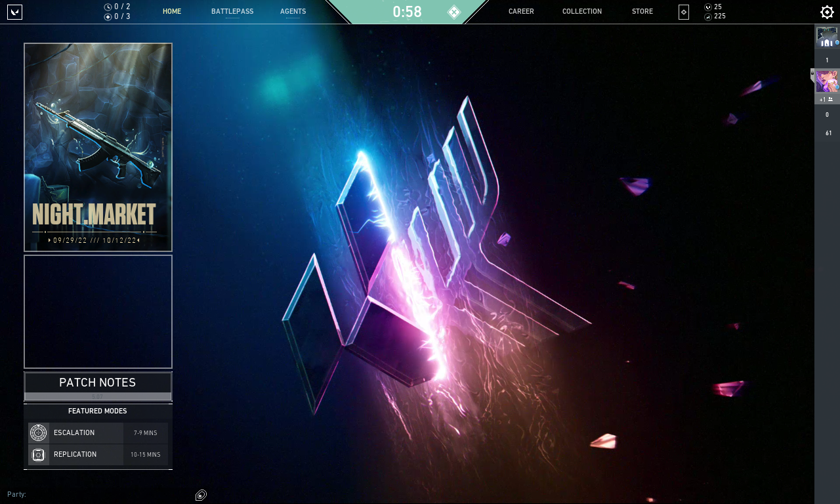The height and width of the screenshot is (504, 840).
Task: Click the 225 Radianite Points balance
Action: point(720,16)
